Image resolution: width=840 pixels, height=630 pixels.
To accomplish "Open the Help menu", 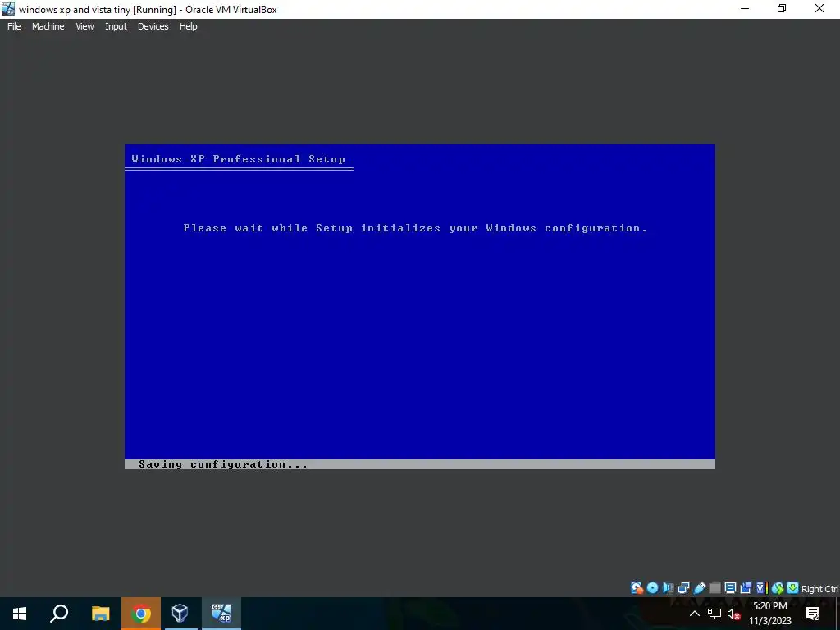I will click(188, 26).
